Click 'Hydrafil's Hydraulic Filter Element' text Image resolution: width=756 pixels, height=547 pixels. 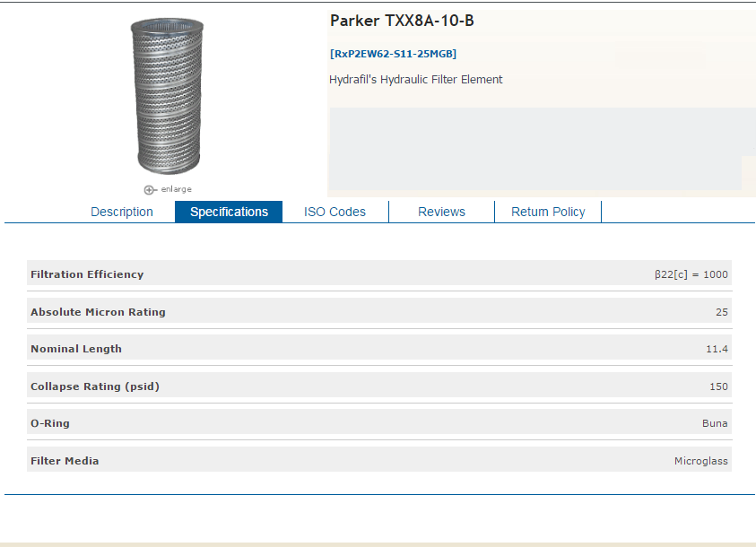415,80
